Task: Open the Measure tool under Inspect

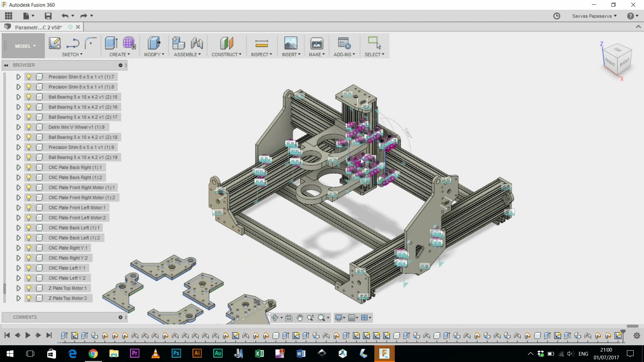Action: click(x=262, y=44)
